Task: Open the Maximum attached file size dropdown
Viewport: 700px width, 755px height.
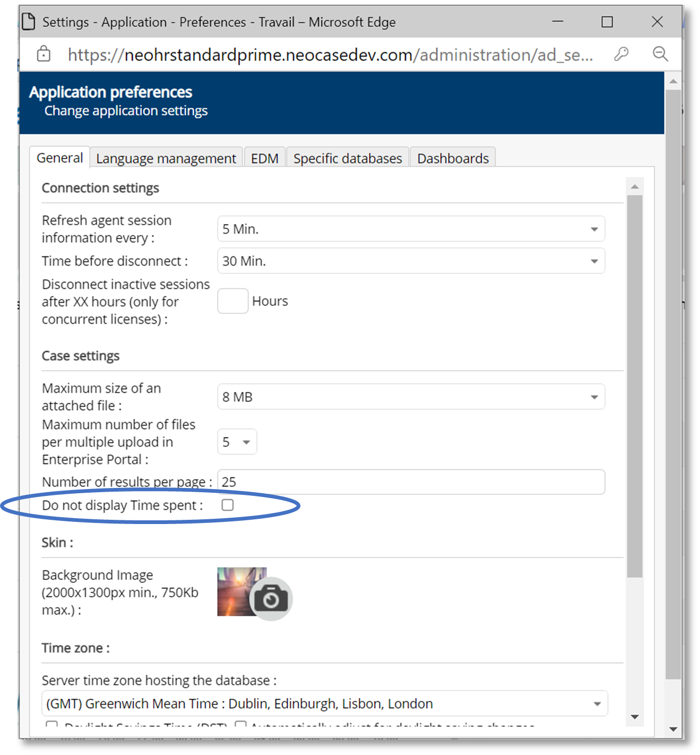Action: [x=411, y=397]
